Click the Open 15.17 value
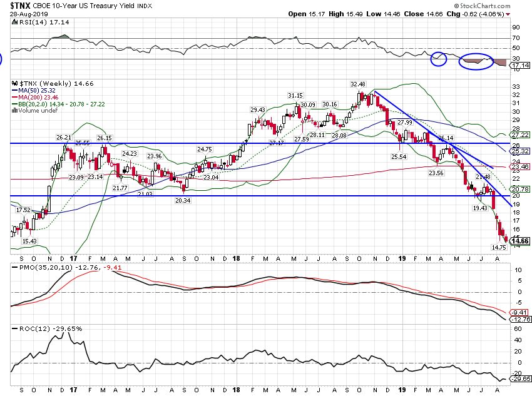 pos(307,14)
